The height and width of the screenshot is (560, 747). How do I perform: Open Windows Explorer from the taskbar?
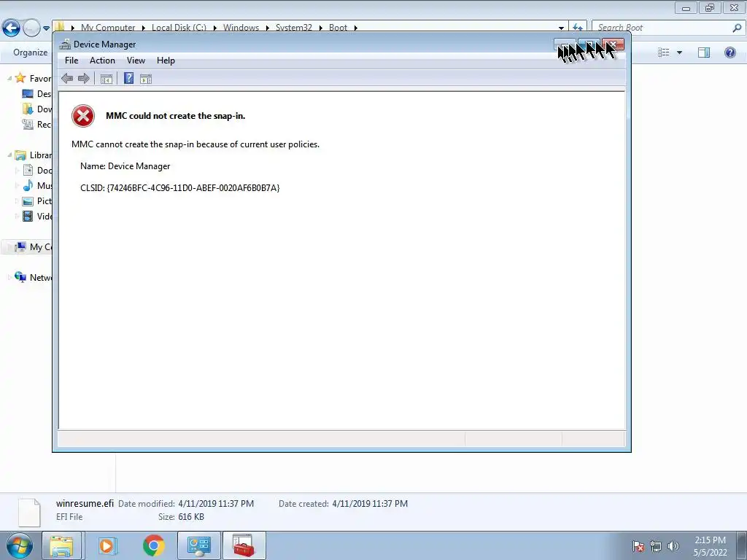(x=62, y=545)
